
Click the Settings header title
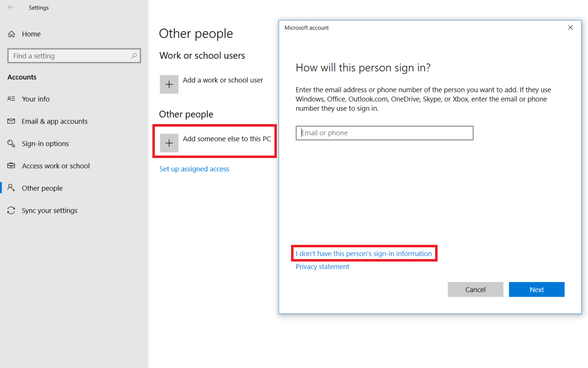point(39,7)
